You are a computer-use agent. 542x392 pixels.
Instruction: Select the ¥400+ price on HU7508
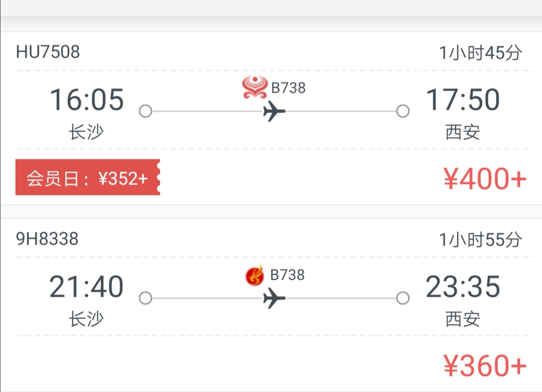point(485,178)
